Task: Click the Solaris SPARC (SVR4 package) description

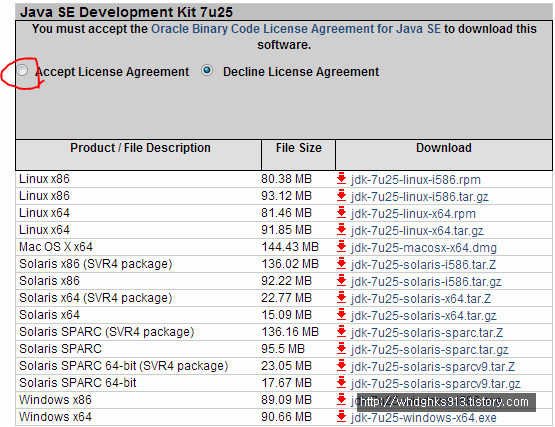Action: [107, 332]
